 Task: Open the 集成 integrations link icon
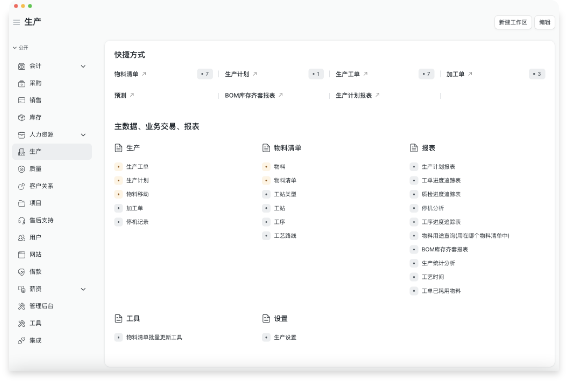tap(21, 341)
